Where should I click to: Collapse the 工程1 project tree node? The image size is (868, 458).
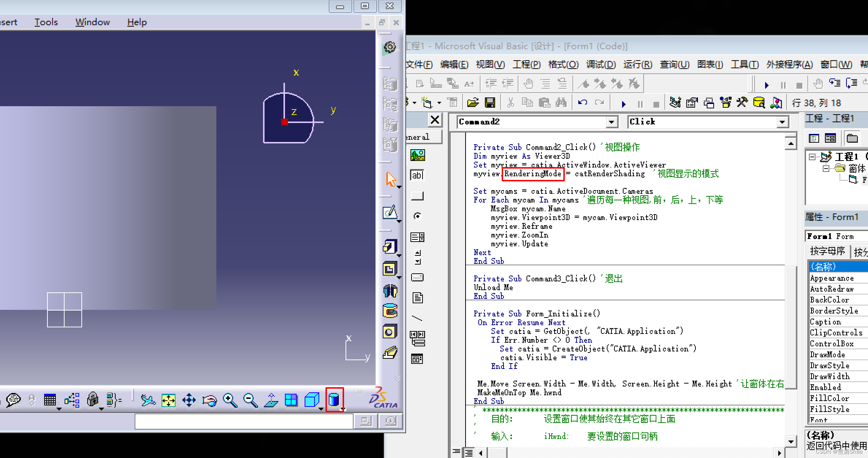tap(812, 157)
